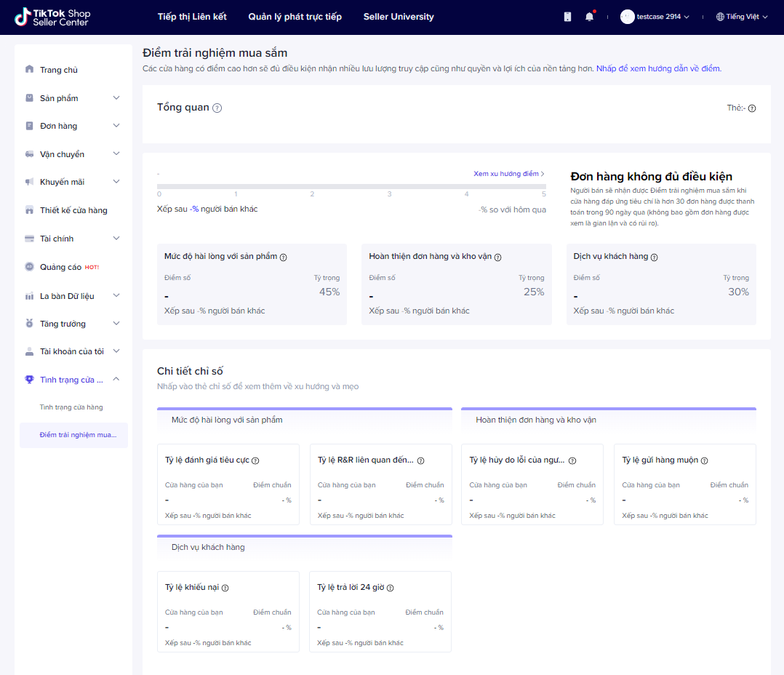
Task: Click info icon for Tỷ lệ trả lời 24 giờ
Action: [399, 588]
